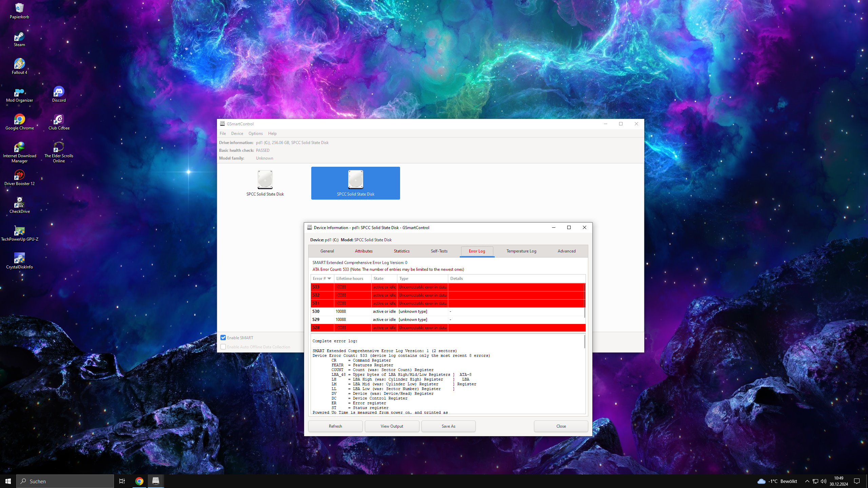Viewport: 868px width, 488px height.
Task: Click the Save As button
Action: 448,426
